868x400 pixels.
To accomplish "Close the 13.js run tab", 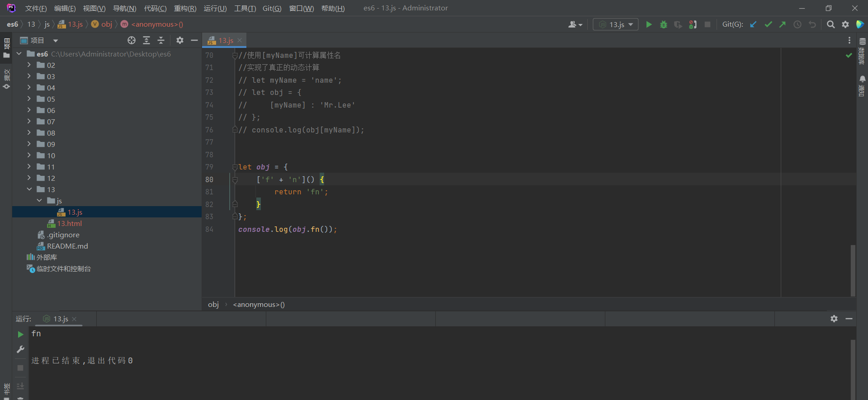I will 74,319.
